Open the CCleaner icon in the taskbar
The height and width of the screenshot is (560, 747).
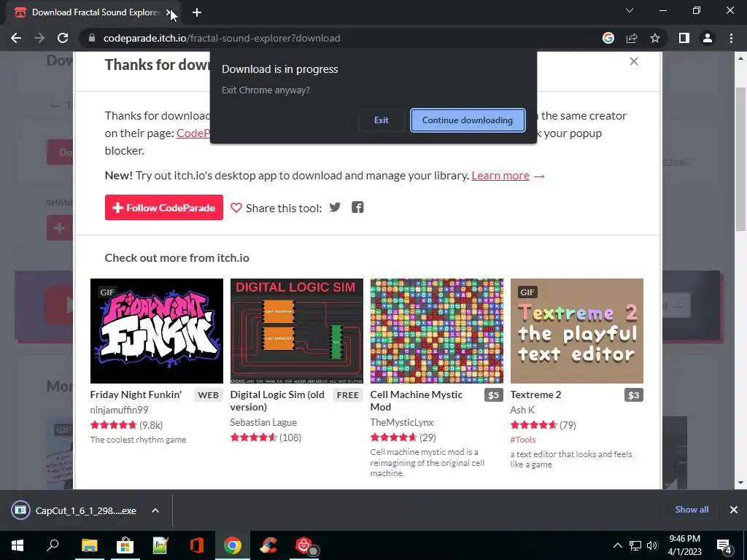pos(268,545)
